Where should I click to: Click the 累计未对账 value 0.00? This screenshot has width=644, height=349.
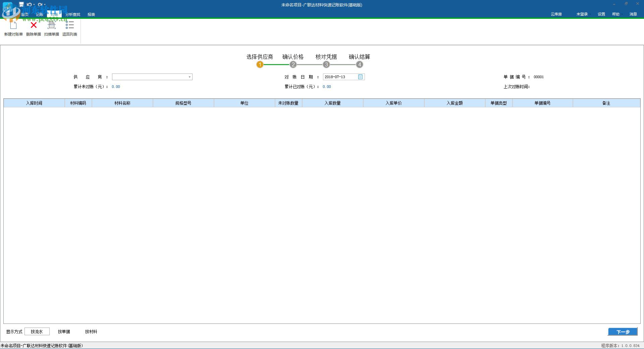click(116, 87)
